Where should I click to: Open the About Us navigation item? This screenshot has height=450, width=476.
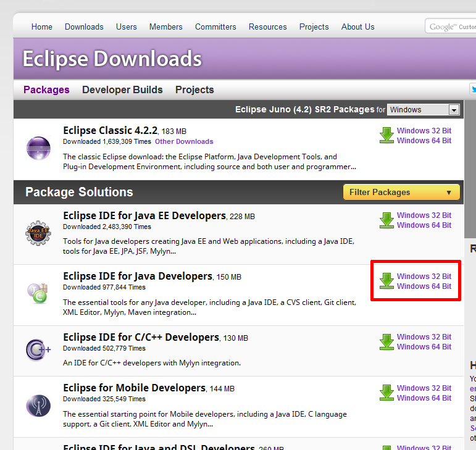click(357, 27)
